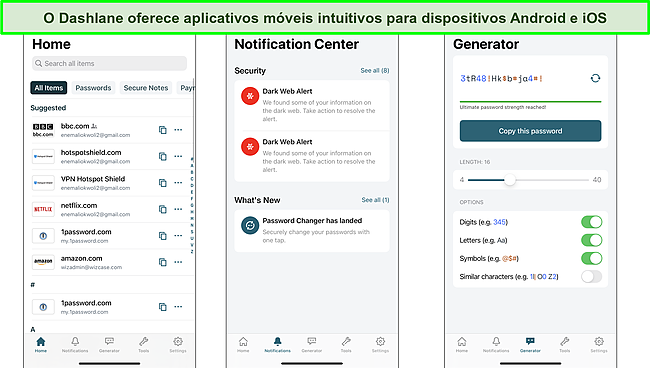Click the password length slider handle

[510, 180]
